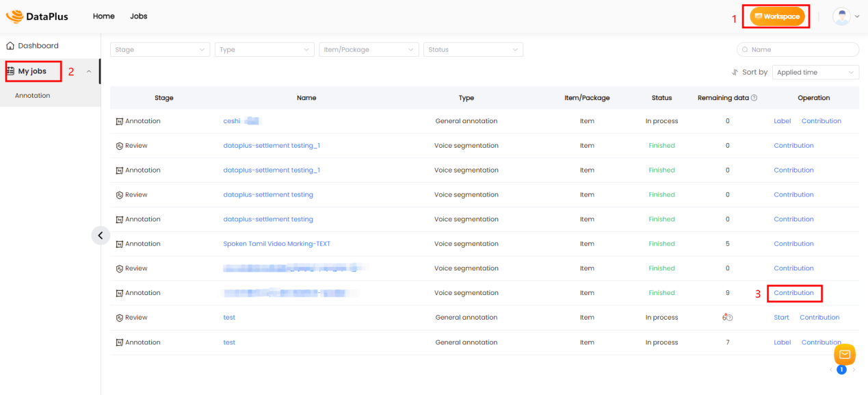Screen dimensions: 868x395
Task: Click the Remaining data help icon
Action: [754, 98]
